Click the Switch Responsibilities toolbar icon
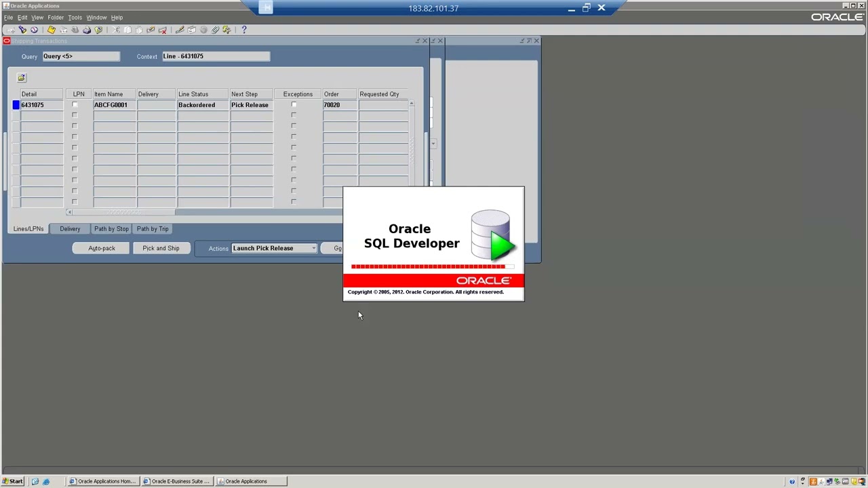 click(75, 30)
